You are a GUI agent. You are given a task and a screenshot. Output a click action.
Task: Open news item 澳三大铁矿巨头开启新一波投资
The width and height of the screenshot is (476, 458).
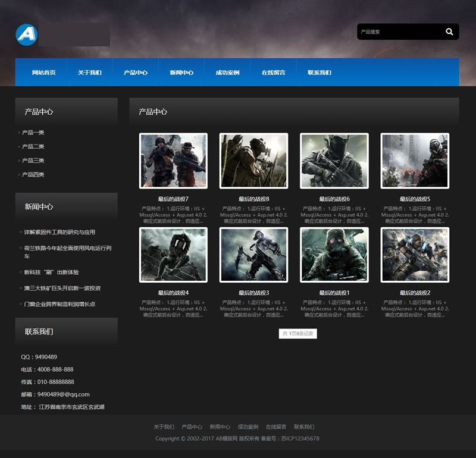62,288
